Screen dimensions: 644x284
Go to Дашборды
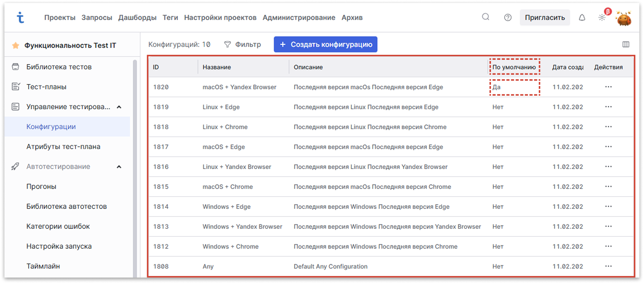137,18
